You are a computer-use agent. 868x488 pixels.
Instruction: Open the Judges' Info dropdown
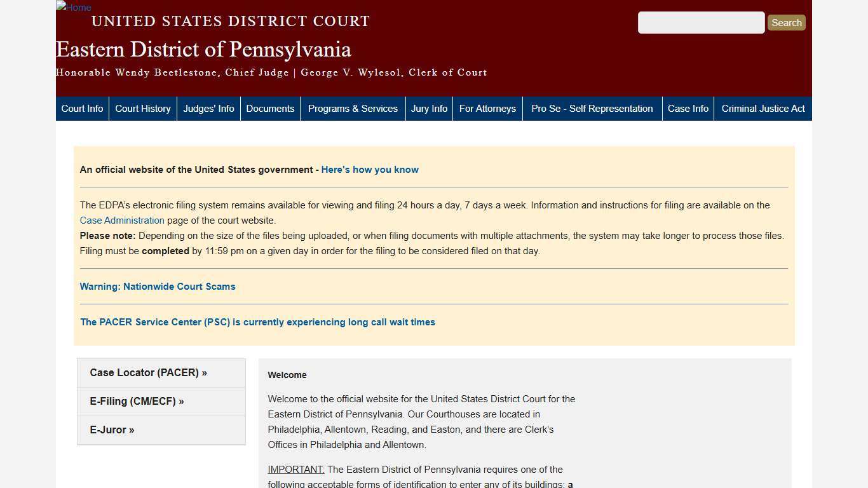point(208,108)
